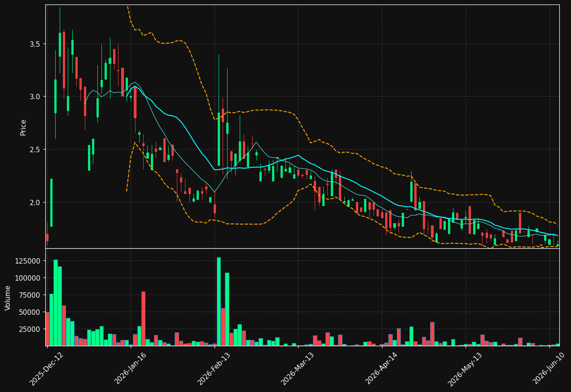Click the 2025-Dec-12 date label
Image resolution: width=571 pixels, height=392 pixels.
coord(46,369)
